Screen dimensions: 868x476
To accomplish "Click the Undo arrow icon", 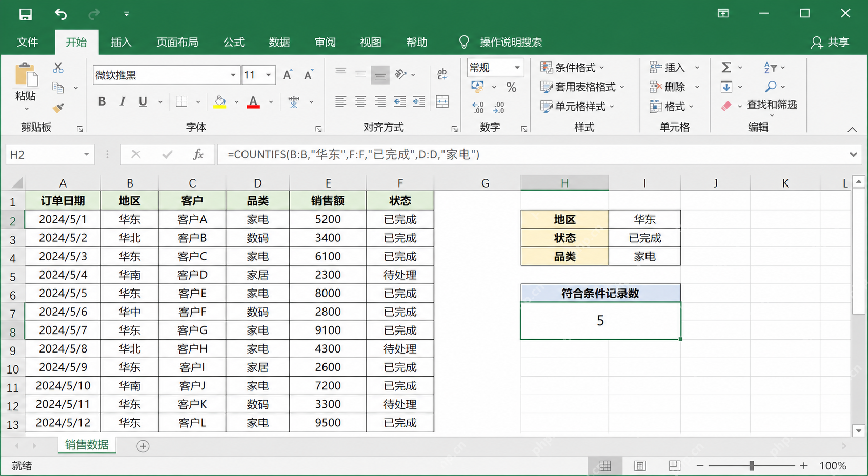I will click(x=61, y=14).
